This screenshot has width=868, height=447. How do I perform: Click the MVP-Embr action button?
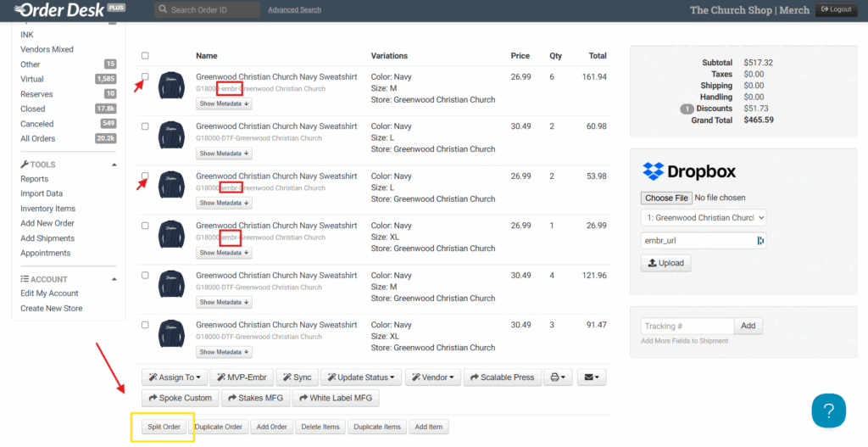click(x=242, y=377)
